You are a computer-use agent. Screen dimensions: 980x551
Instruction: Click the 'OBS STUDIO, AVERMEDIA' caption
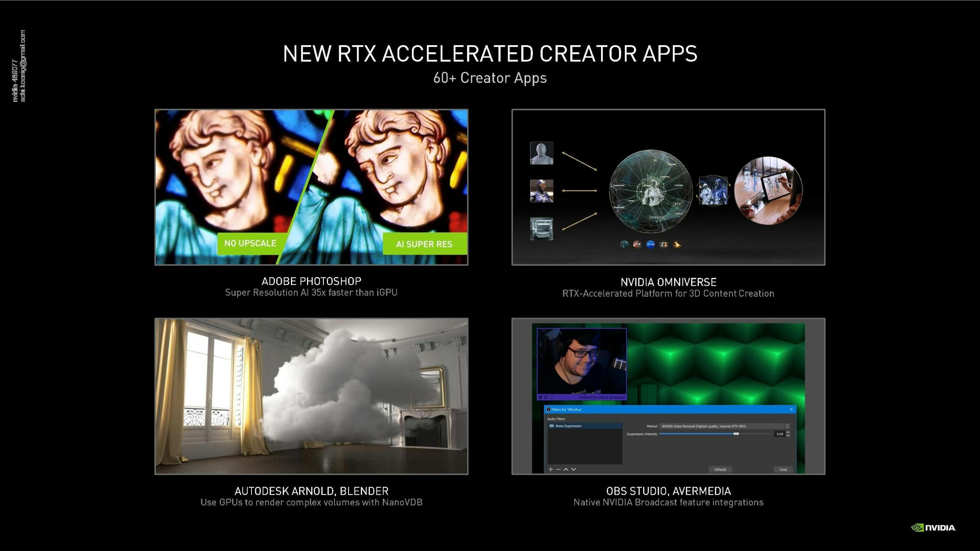668,491
